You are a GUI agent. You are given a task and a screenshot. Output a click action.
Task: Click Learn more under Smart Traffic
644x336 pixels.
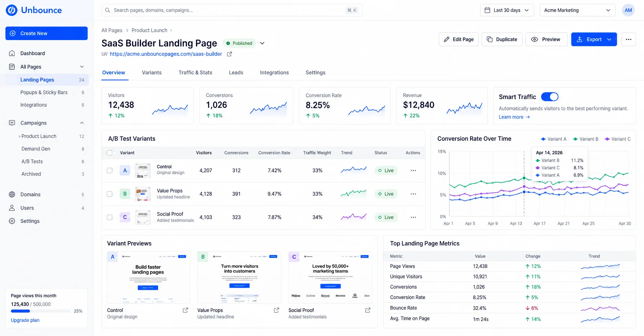pyautogui.click(x=514, y=117)
